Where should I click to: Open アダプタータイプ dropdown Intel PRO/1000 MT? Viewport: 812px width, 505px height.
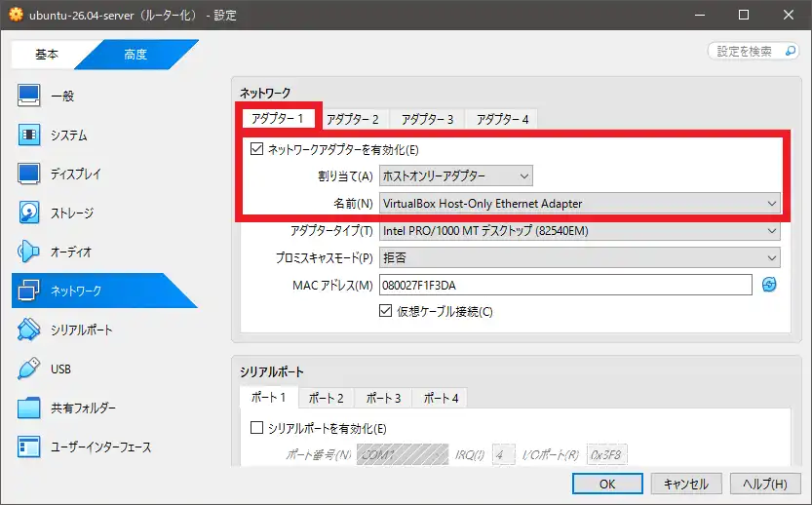click(x=579, y=230)
